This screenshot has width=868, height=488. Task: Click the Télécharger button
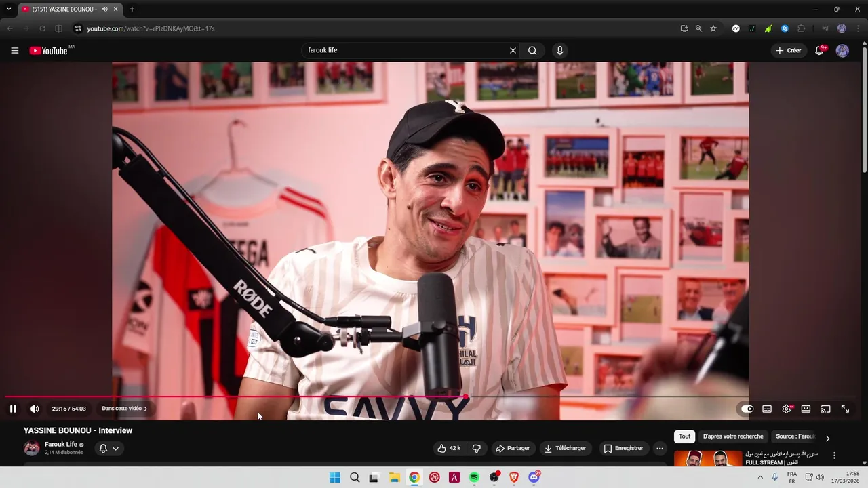tap(566, 448)
